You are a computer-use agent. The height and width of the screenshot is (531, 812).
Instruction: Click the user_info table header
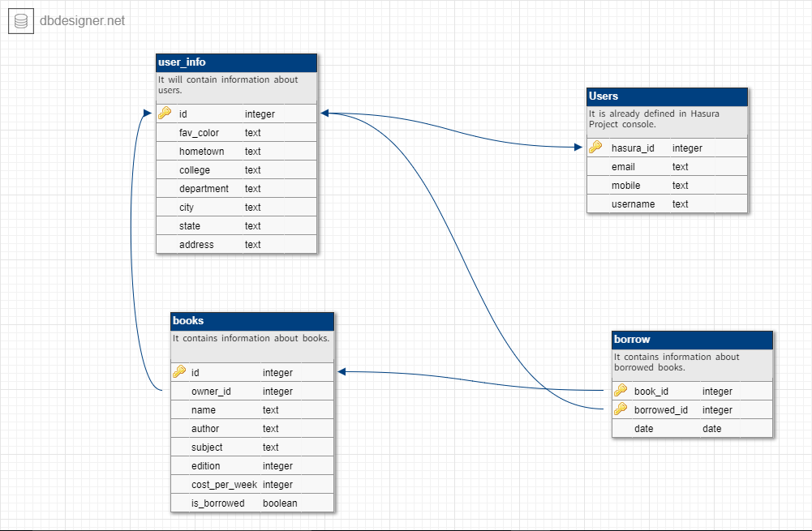pos(236,62)
